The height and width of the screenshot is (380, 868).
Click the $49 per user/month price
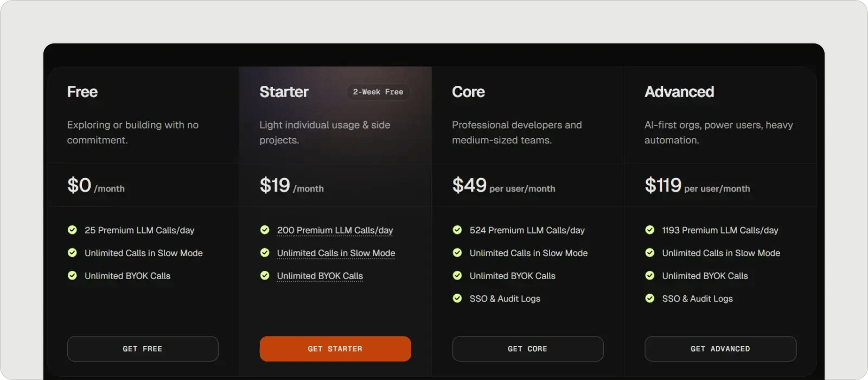[x=503, y=186]
